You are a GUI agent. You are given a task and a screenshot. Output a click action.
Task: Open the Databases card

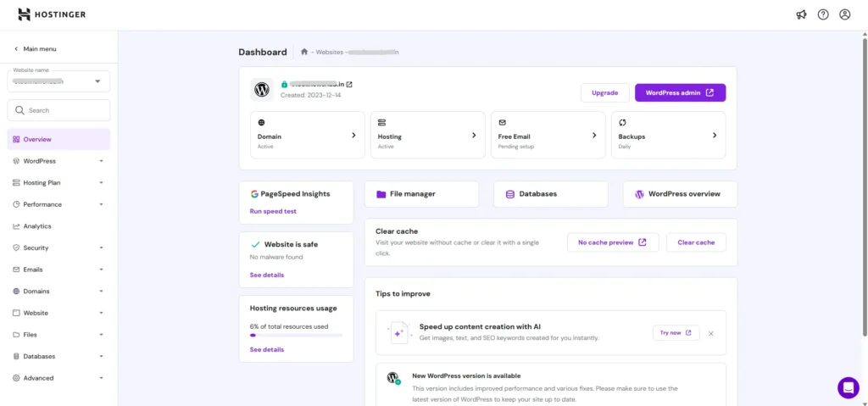coord(551,194)
